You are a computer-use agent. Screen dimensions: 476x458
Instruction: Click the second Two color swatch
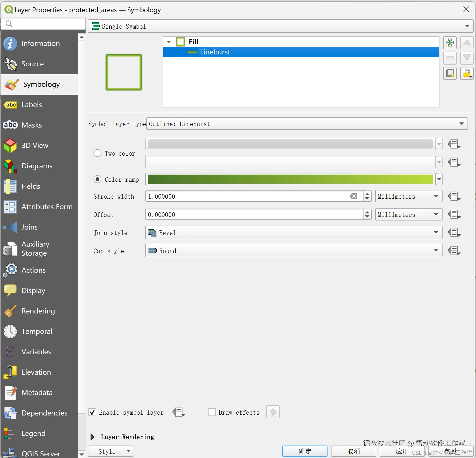[290, 162]
